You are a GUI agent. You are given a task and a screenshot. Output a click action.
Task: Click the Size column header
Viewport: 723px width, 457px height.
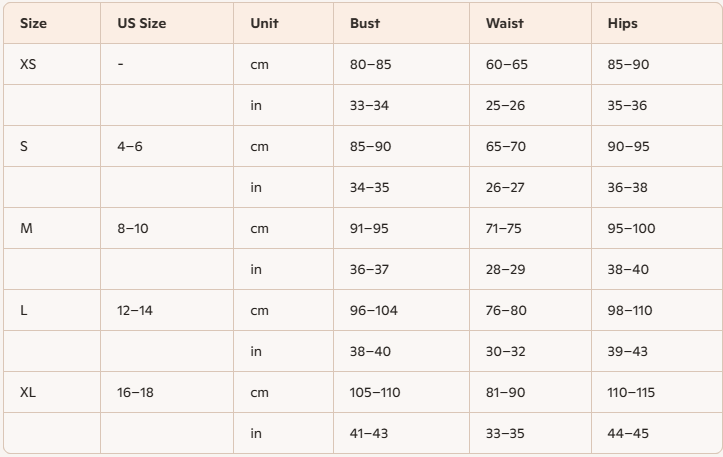(34, 23)
